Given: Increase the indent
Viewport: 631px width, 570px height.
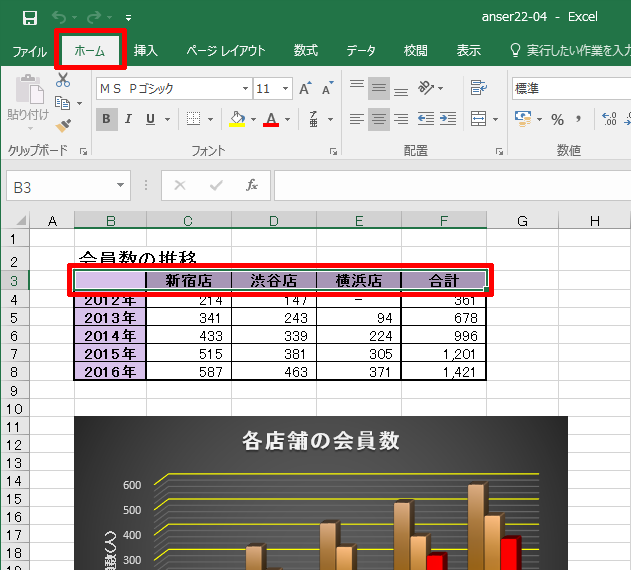Looking at the screenshot, I should pyautogui.click(x=448, y=119).
